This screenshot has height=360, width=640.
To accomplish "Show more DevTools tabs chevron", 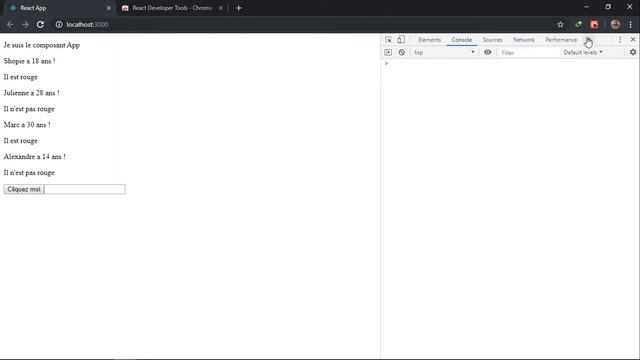I will tap(588, 40).
